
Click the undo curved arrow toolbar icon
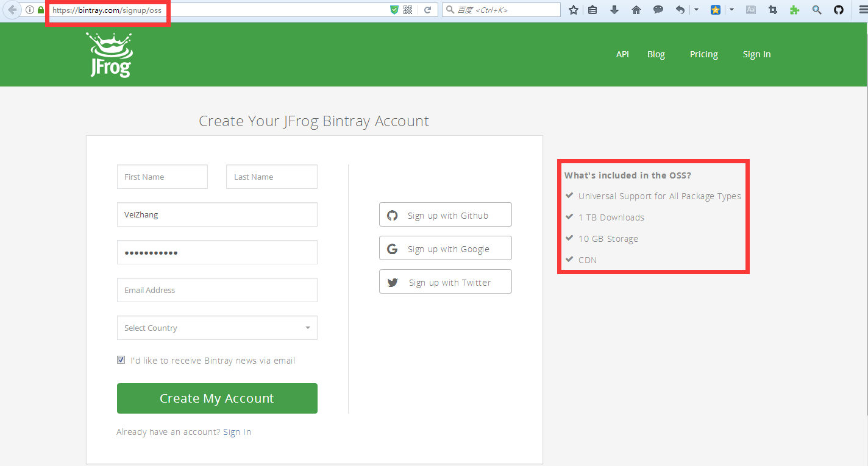680,10
